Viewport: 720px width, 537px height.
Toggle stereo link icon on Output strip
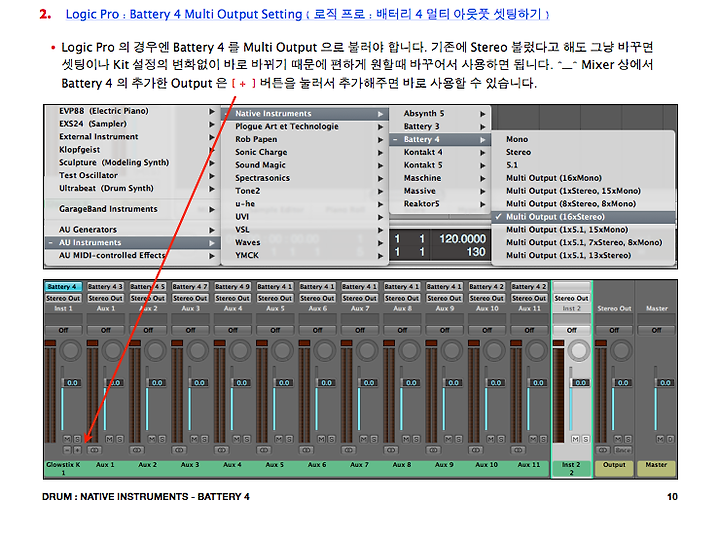click(603, 450)
